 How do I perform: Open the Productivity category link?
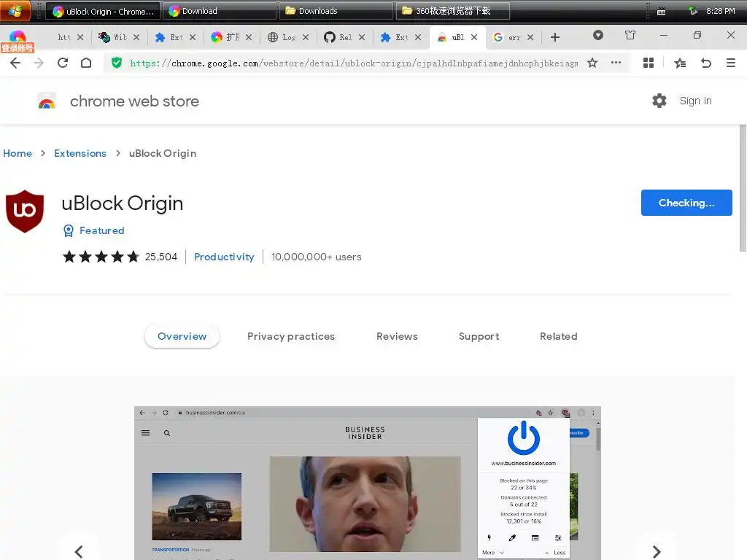(224, 257)
